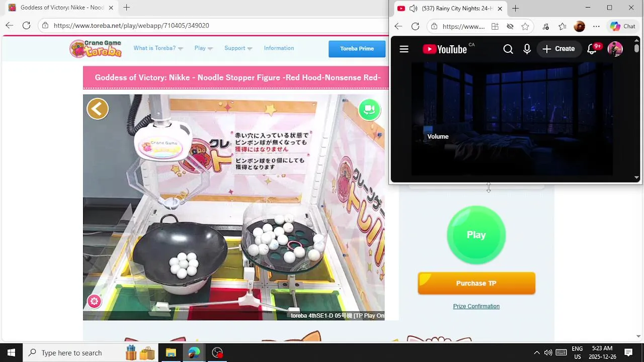Image resolution: width=644 pixels, height=362 pixels.
Task: Click the Toreba Prime button
Action: pos(357,49)
